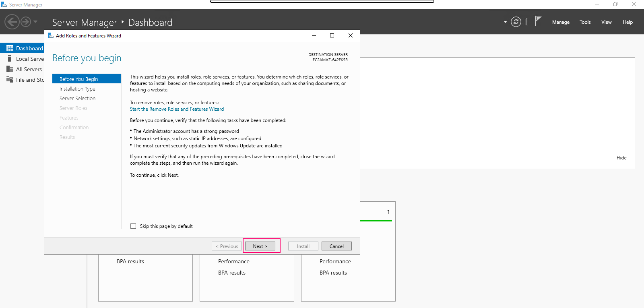Restore down the Server Manager window
The height and width of the screenshot is (308, 644).
click(x=615, y=4)
